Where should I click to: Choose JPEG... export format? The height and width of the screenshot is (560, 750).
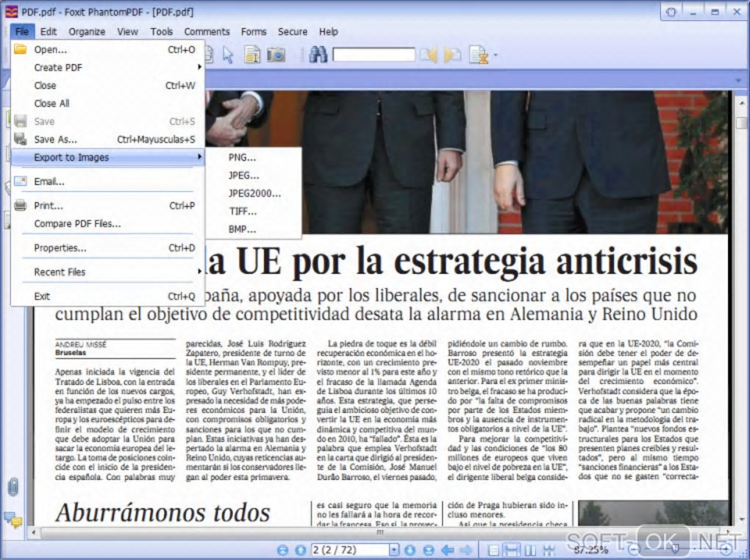click(254, 176)
